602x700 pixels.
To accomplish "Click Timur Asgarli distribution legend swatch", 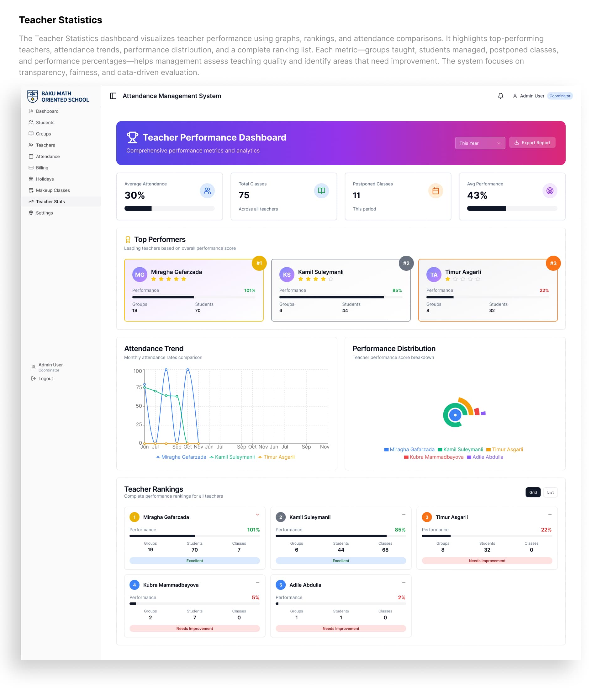I will pyautogui.click(x=488, y=450).
